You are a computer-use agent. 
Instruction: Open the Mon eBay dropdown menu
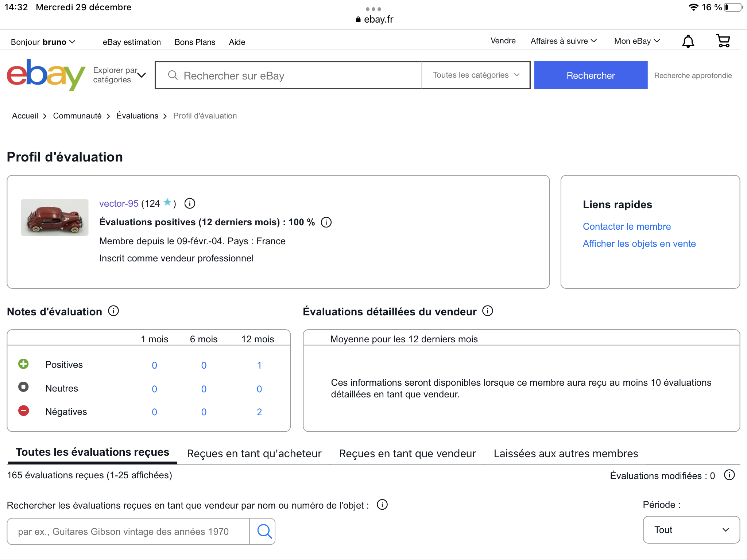click(637, 41)
